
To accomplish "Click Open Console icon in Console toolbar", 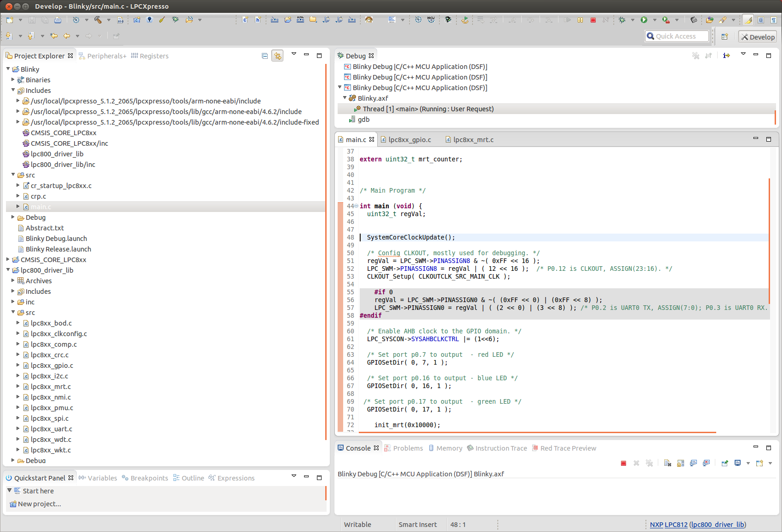I will 759,463.
